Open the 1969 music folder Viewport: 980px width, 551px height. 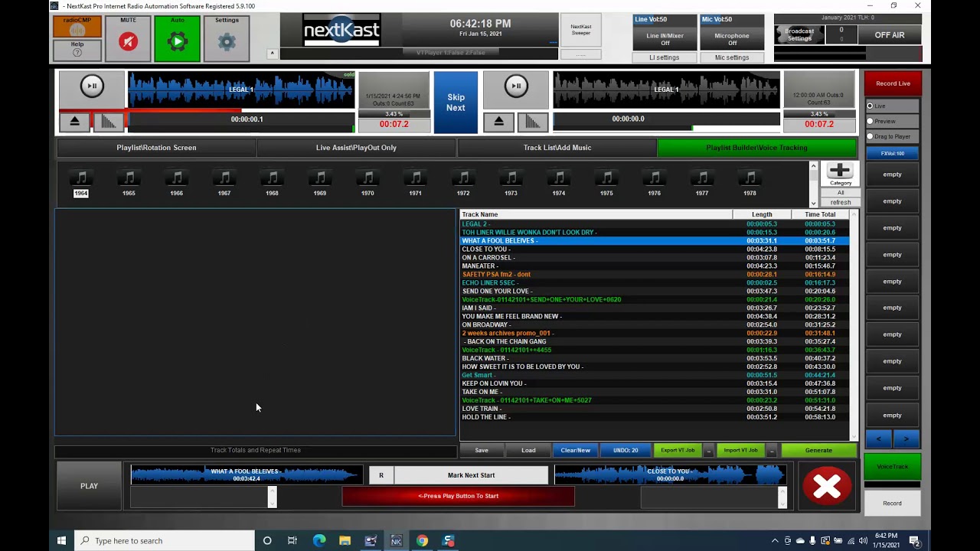320,184
